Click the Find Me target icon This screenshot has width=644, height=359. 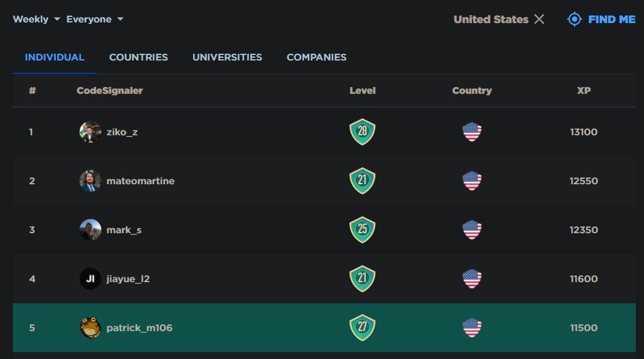574,19
